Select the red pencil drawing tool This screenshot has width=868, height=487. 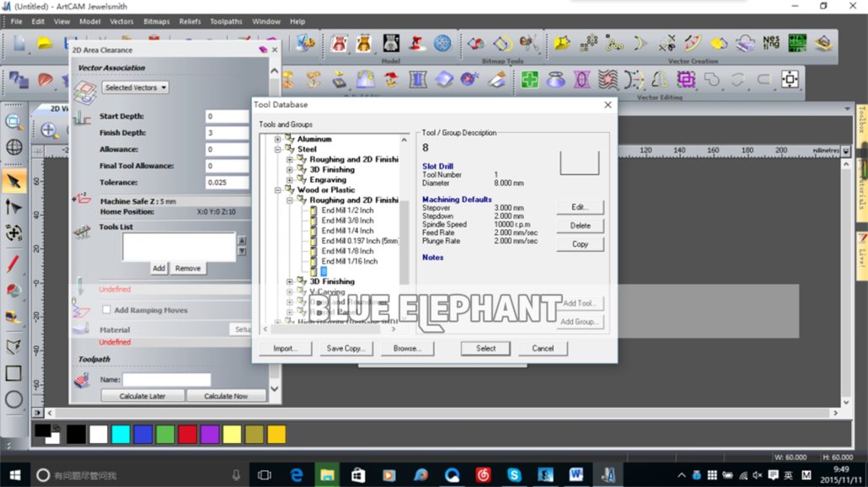click(13, 264)
